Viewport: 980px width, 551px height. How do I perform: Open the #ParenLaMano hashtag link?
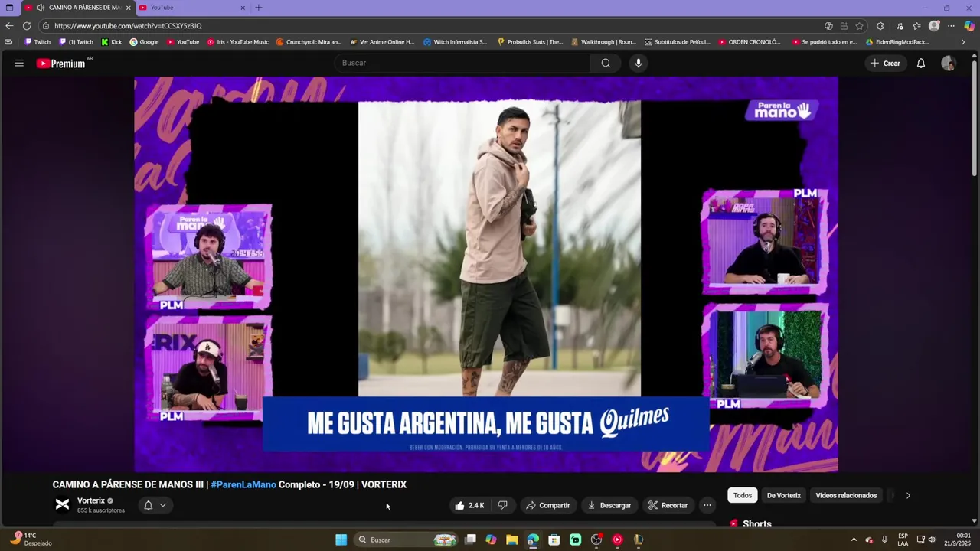coord(243,484)
